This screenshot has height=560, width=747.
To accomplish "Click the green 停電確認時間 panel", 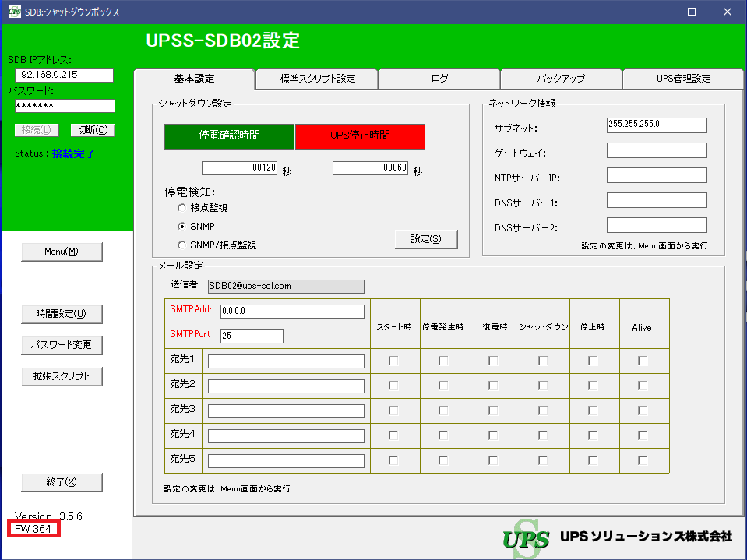I will click(x=229, y=136).
